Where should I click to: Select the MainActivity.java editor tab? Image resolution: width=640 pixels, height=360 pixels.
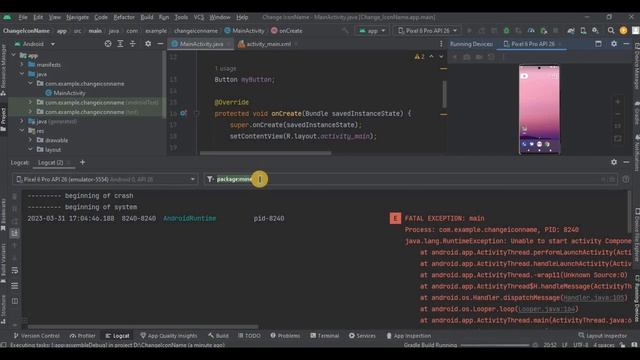201,44
